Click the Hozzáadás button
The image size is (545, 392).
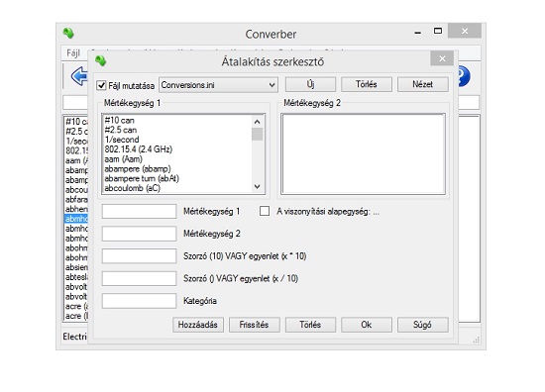click(x=198, y=325)
